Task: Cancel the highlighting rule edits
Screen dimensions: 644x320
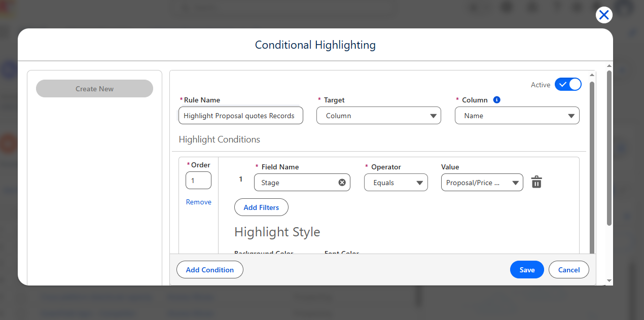Action: click(x=569, y=270)
